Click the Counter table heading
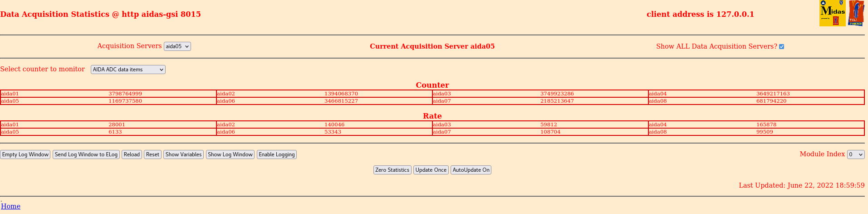This screenshot has width=868, height=214. (432, 85)
